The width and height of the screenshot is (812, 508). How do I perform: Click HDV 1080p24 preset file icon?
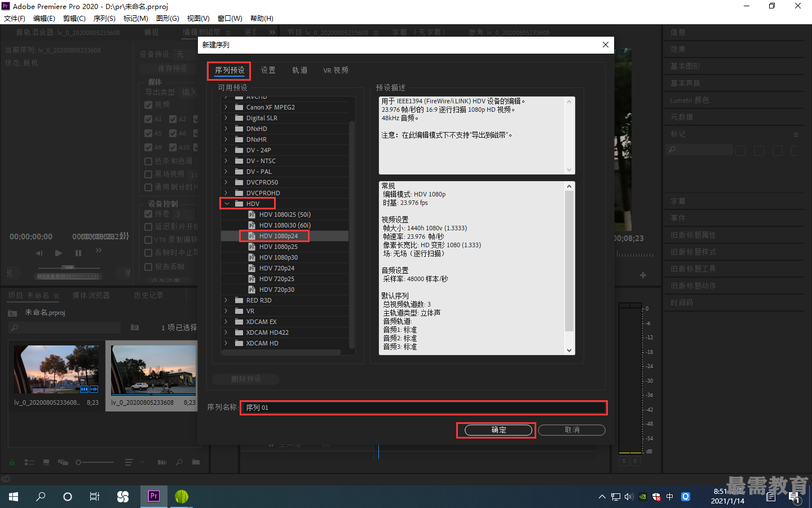tap(251, 236)
